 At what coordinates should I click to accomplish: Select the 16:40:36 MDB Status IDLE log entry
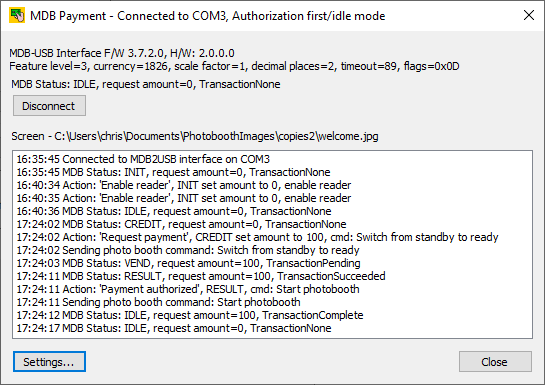pos(174,211)
